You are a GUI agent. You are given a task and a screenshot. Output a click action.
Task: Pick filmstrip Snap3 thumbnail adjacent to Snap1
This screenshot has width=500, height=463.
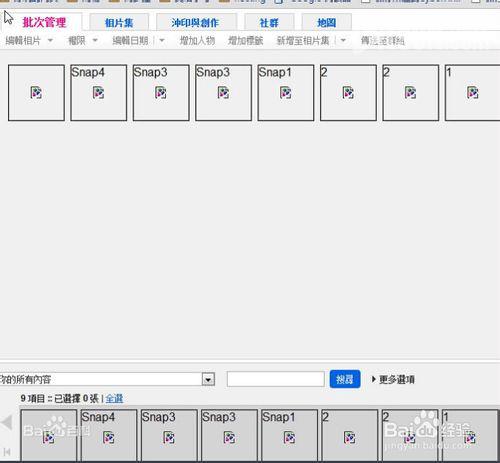tap(229, 435)
